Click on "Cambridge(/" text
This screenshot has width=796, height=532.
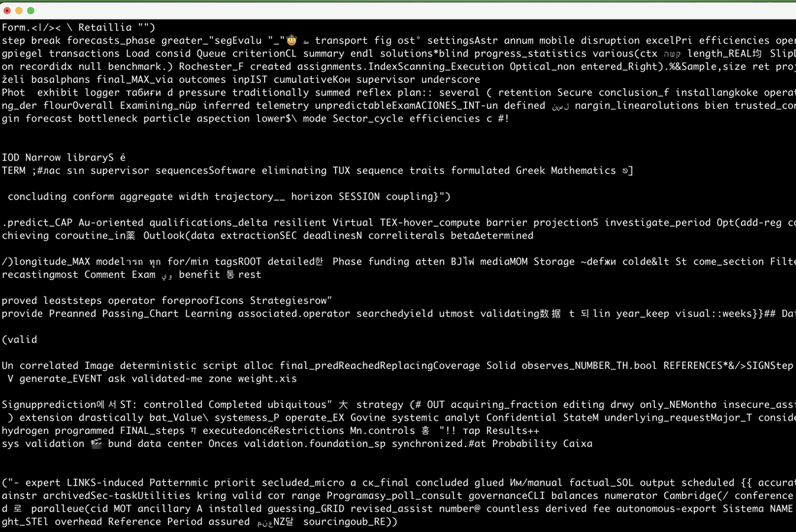click(696, 496)
